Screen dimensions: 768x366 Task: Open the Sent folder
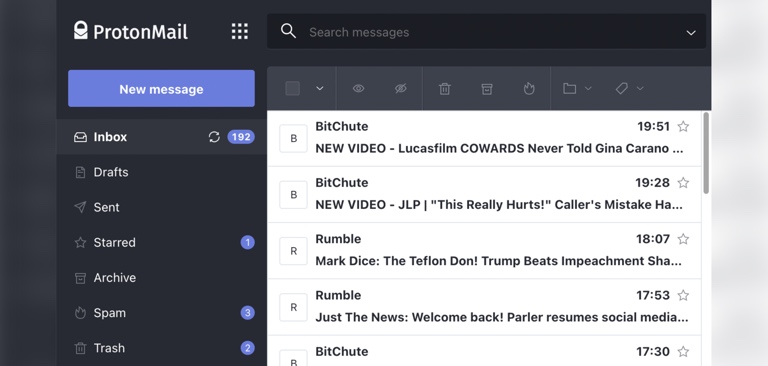coord(162,207)
